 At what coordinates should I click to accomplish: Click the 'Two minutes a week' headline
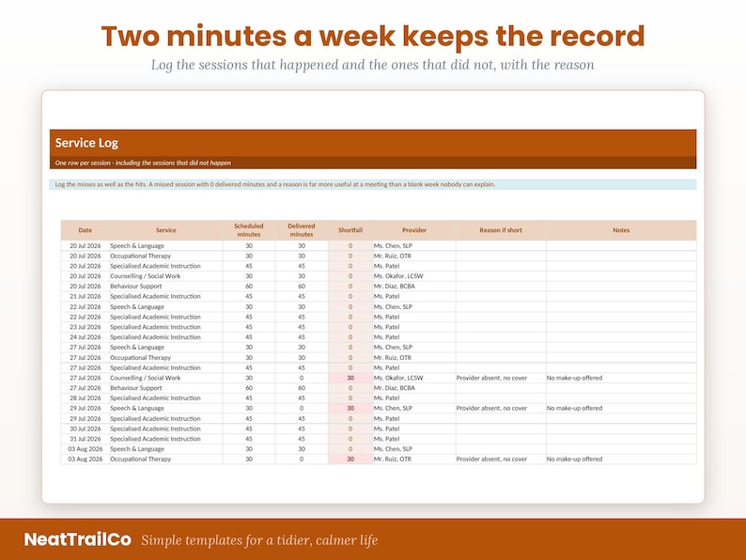pos(373,36)
